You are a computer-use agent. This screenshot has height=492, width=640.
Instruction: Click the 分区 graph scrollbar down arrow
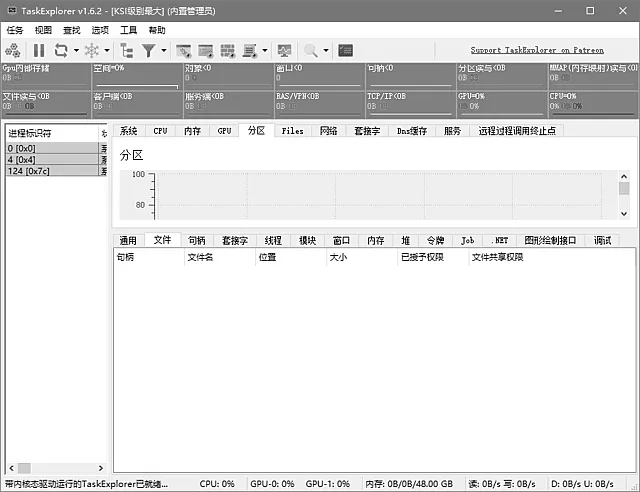click(x=624, y=214)
